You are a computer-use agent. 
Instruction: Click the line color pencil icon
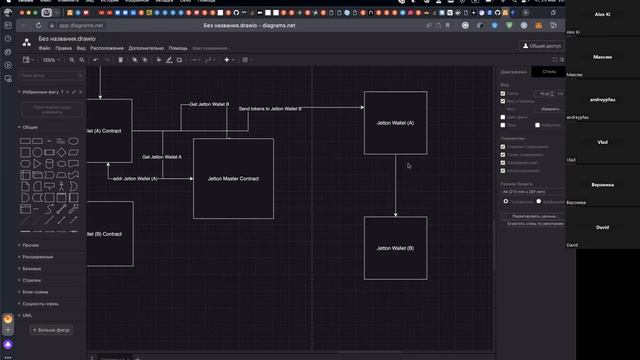tap(169, 60)
